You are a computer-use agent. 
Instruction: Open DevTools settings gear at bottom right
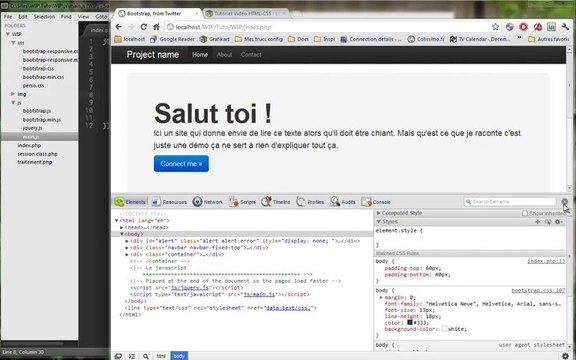coord(565,356)
